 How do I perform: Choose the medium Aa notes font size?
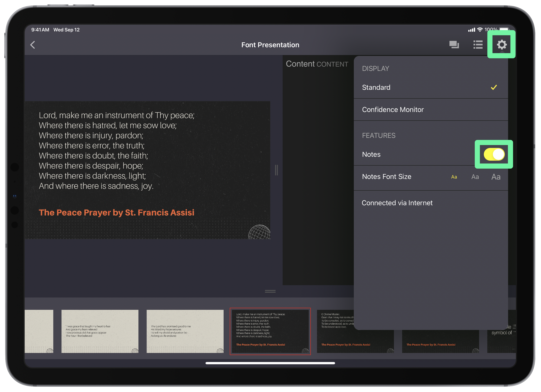475,177
